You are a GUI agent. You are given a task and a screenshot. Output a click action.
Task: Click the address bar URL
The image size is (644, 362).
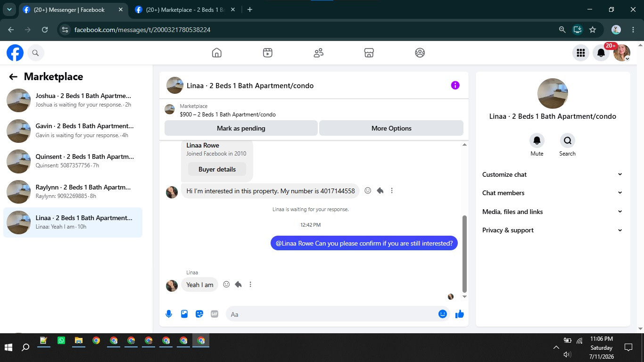coord(142,30)
